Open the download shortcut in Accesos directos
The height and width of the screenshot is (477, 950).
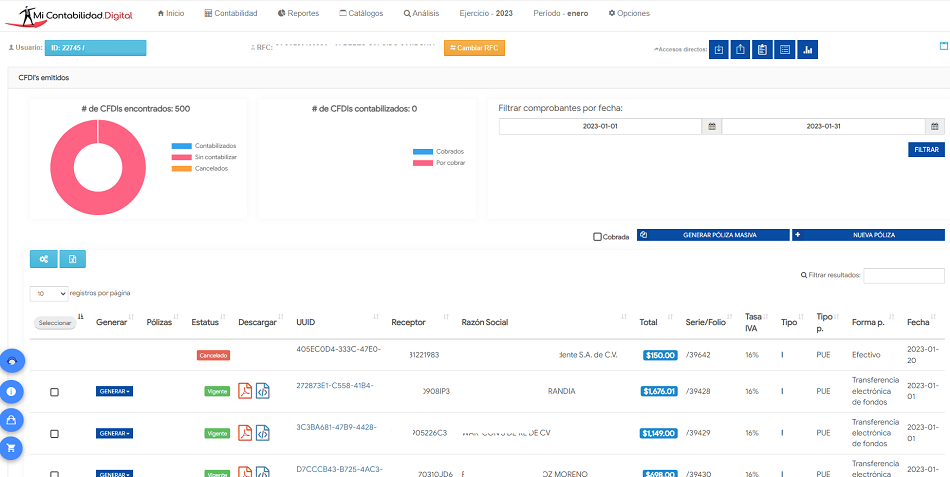[718, 49]
